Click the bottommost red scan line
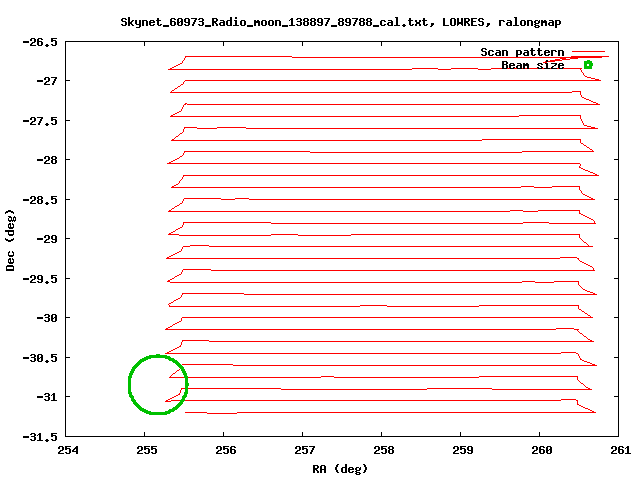Screen dimensions: 640x480 click(400, 412)
